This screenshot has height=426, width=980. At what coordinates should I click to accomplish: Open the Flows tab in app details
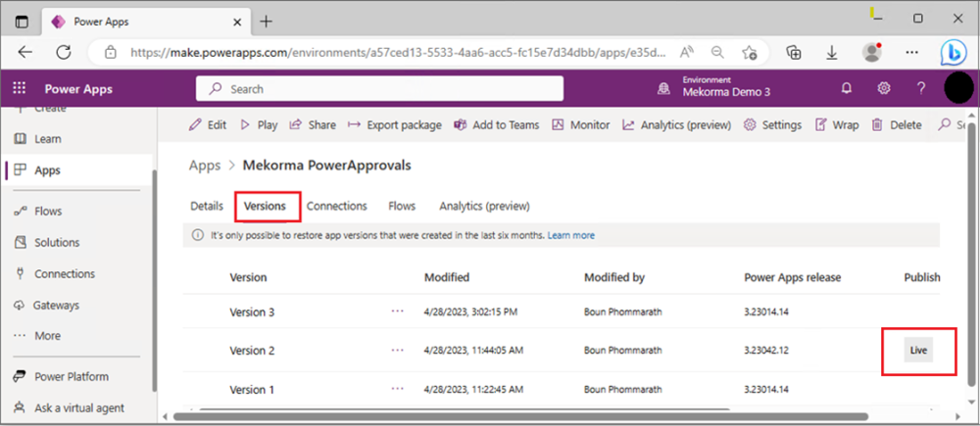pos(402,206)
